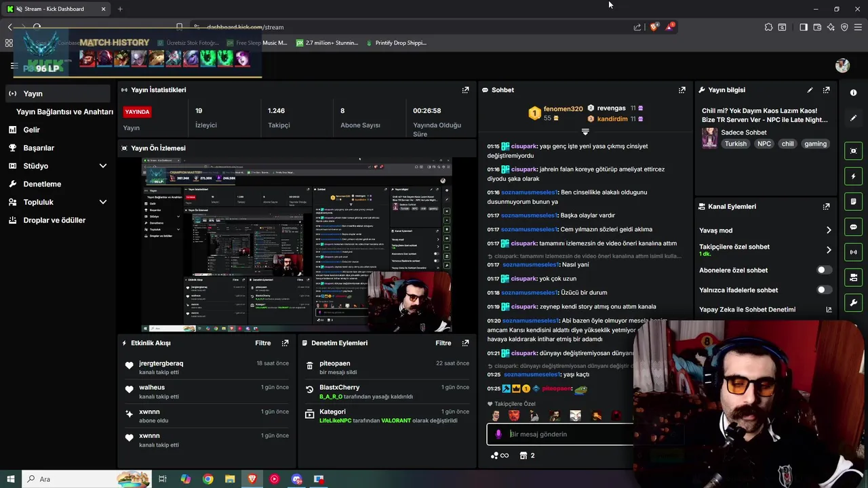This screenshot has height=488, width=868.
Task: Open Yayın Bağlantısı ve Anahtarı page
Action: pos(64,112)
